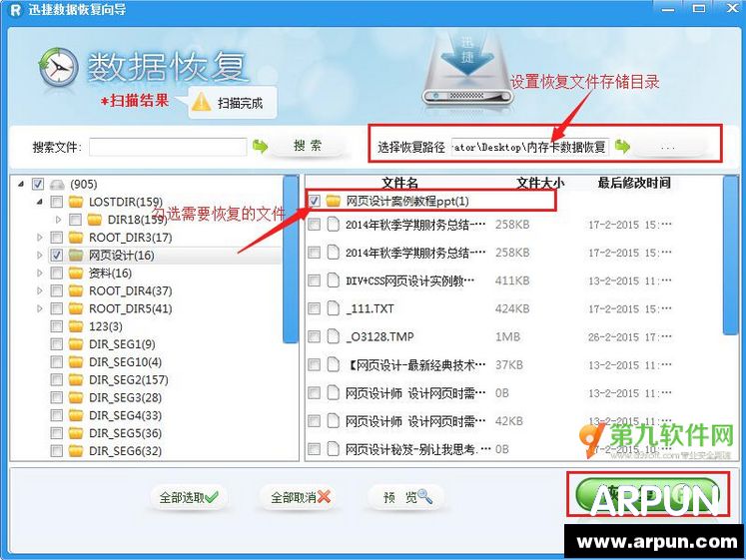
Task: Select the DIR_SEG2(157) tree row
Action: (128, 380)
